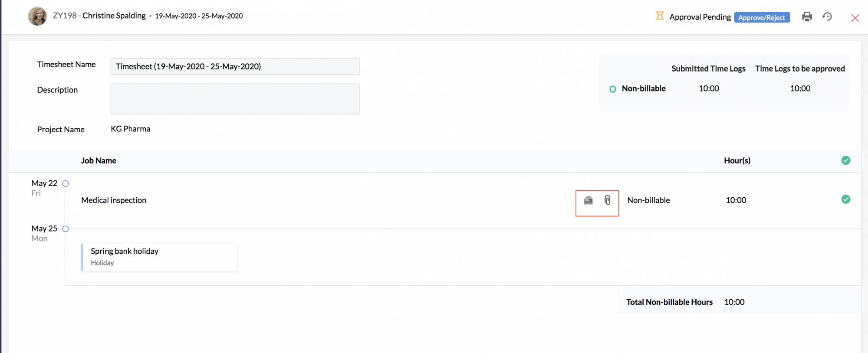Click the print timesheet icon
Screen dimensions: 868x353
tap(807, 16)
